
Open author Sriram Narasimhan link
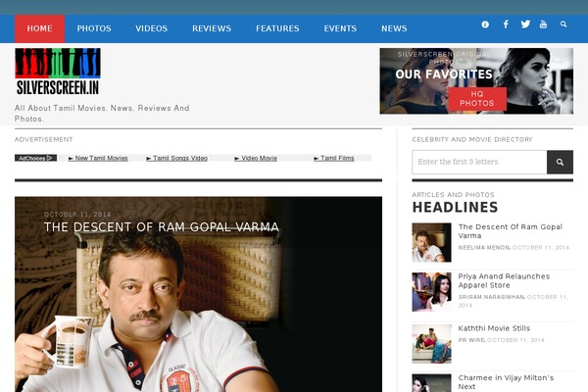(491, 297)
